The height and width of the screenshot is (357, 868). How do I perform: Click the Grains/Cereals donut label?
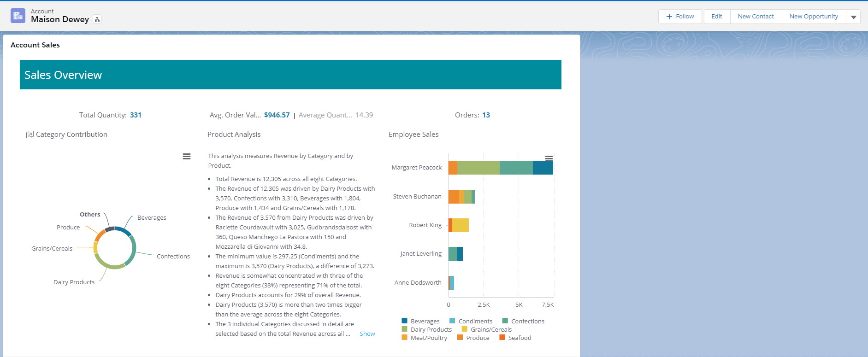coord(52,249)
